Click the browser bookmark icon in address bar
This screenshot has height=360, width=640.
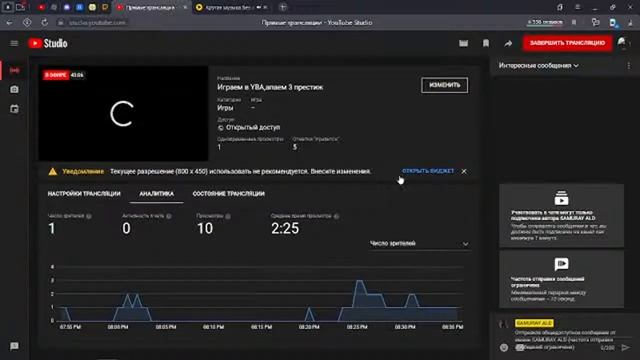[x=574, y=23]
